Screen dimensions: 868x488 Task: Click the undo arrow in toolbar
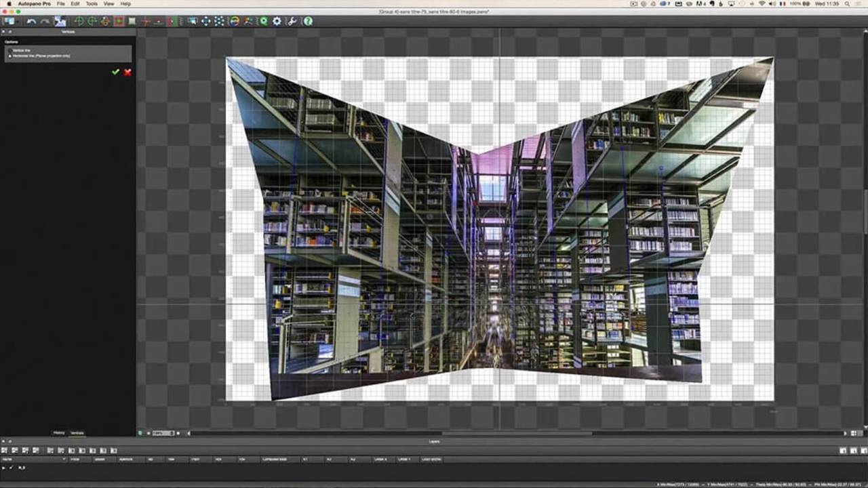[31, 22]
